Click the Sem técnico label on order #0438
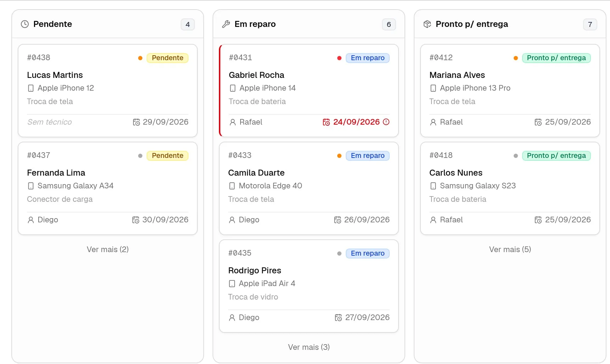Image resolution: width=610 pixels, height=364 pixels. tap(50, 122)
